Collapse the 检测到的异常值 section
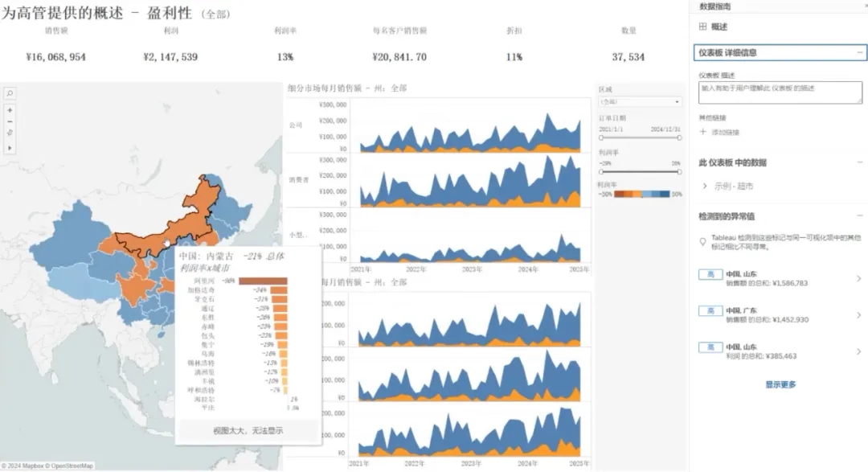This screenshot has width=868, height=472. (x=858, y=216)
